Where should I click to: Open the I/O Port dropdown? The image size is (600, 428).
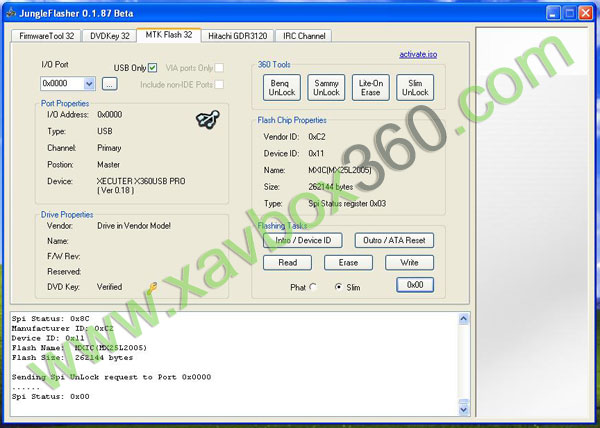89,83
